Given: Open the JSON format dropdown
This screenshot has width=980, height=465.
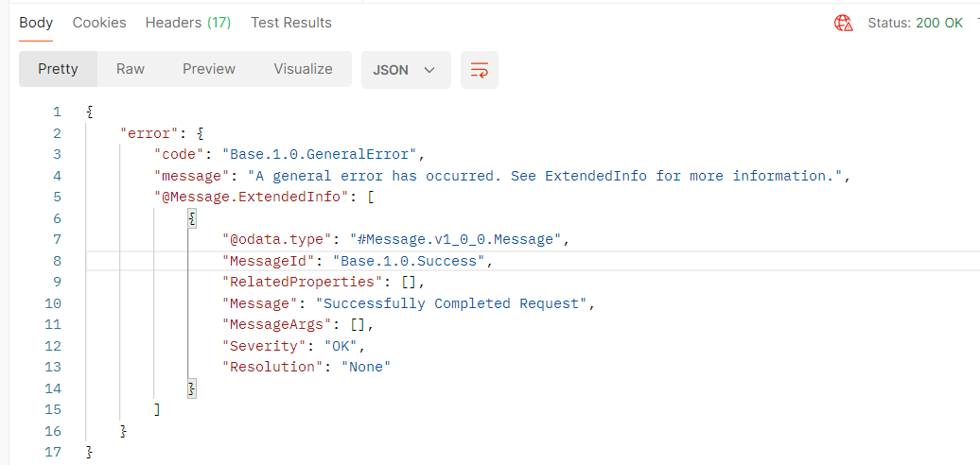Looking at the screenshot, I should [406, 70].
